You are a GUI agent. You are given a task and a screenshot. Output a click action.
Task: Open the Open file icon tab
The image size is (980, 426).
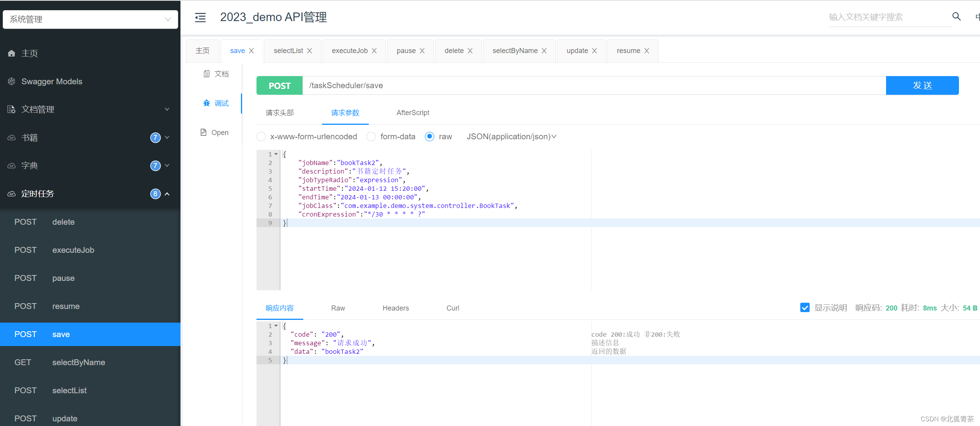point(203,132)
